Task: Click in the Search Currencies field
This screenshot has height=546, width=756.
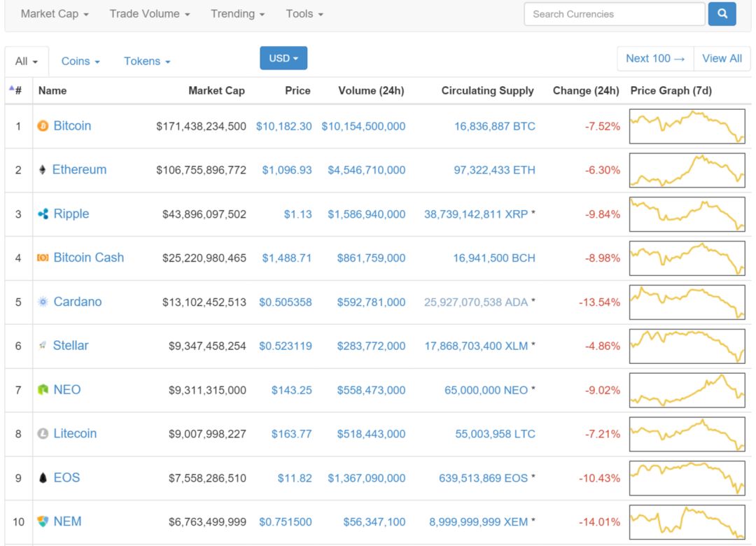Action: pyautogui.click(x=615, y=14)
